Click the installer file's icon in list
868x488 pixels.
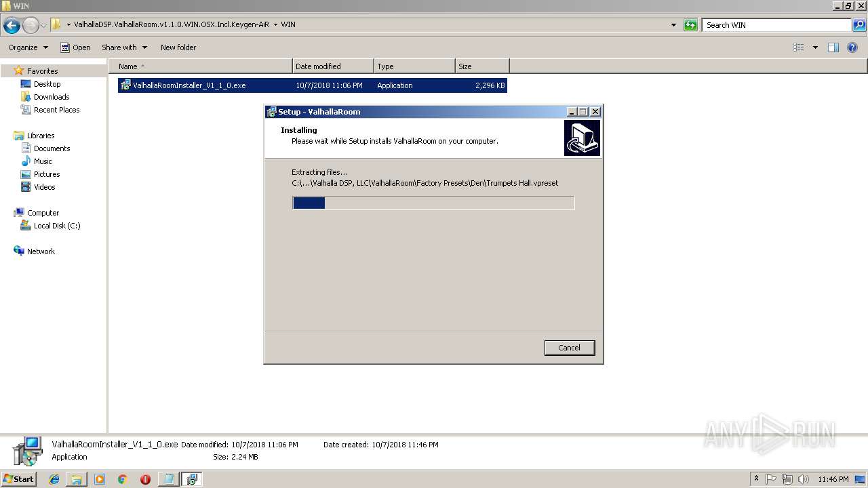pyautogui.click(x=125, y=85)
